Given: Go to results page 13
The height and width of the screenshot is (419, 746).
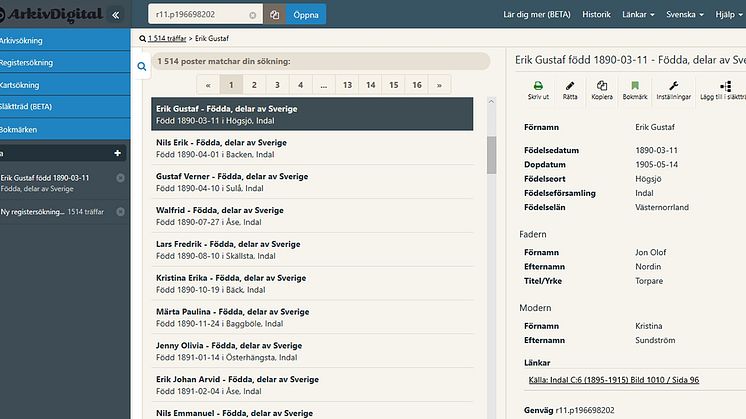Looking at the screenshot, I should pos(347,85).
